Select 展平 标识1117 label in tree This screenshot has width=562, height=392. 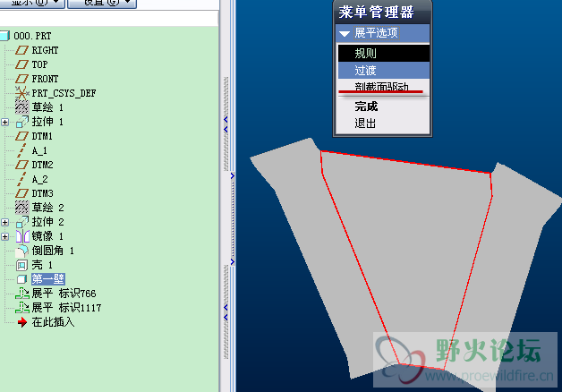(66, 308)
